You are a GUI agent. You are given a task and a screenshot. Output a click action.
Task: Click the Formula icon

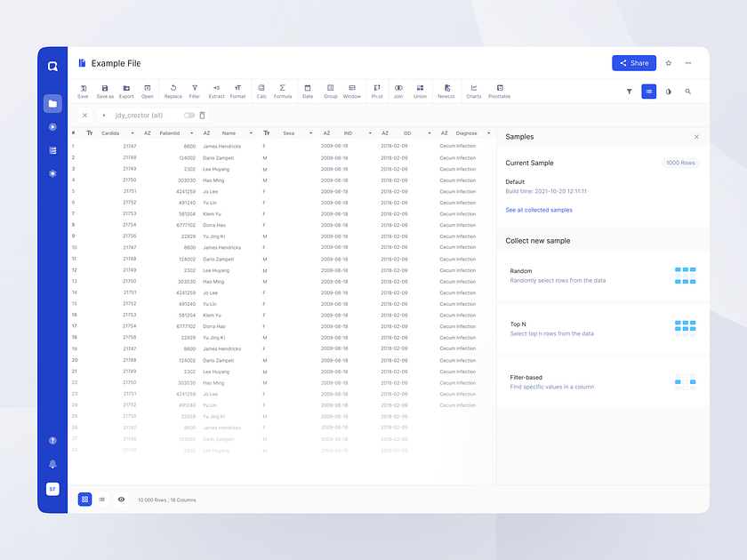282,89
